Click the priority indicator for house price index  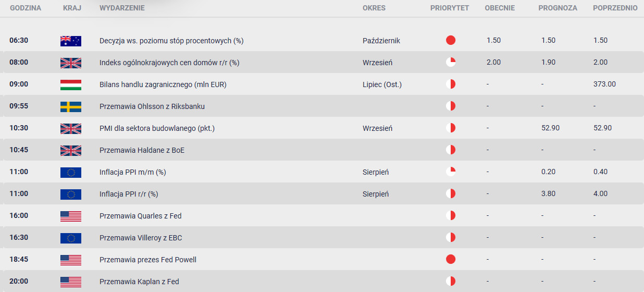451,63
